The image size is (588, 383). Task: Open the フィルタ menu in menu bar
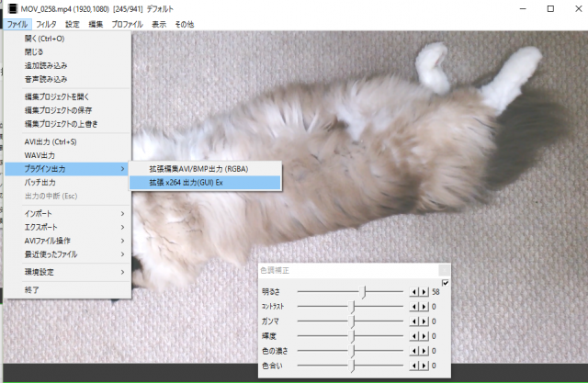pyautogui.click(x=47, y=24)
